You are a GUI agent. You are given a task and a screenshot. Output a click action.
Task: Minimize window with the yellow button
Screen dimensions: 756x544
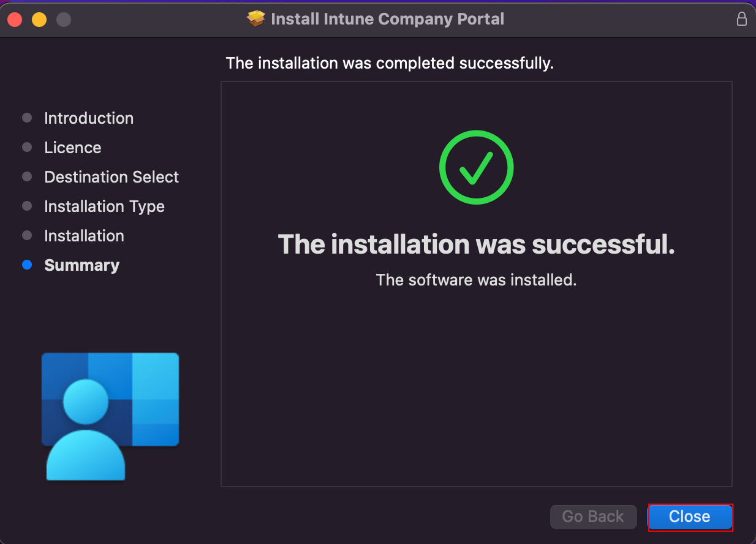tap(39, 20)
